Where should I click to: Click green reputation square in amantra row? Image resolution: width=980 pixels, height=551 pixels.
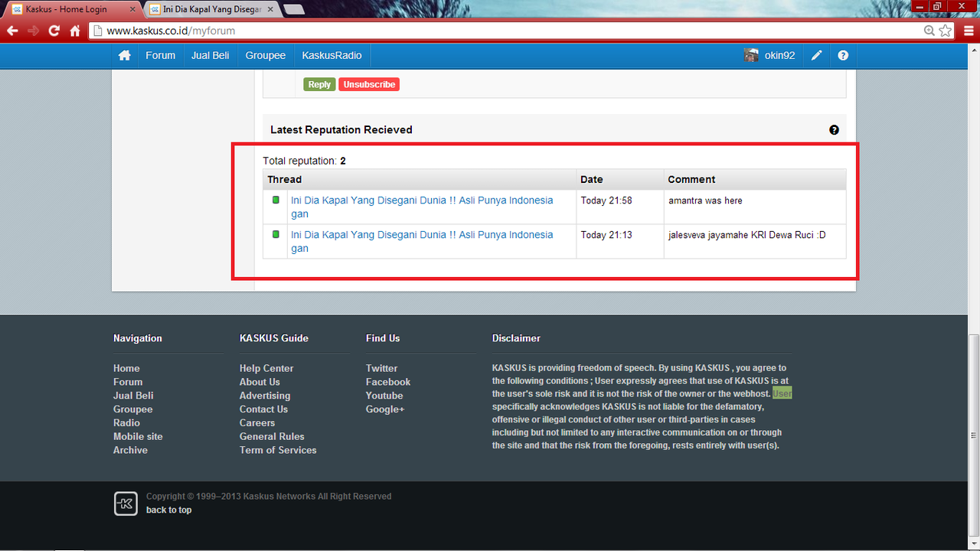tap(276, 200)
